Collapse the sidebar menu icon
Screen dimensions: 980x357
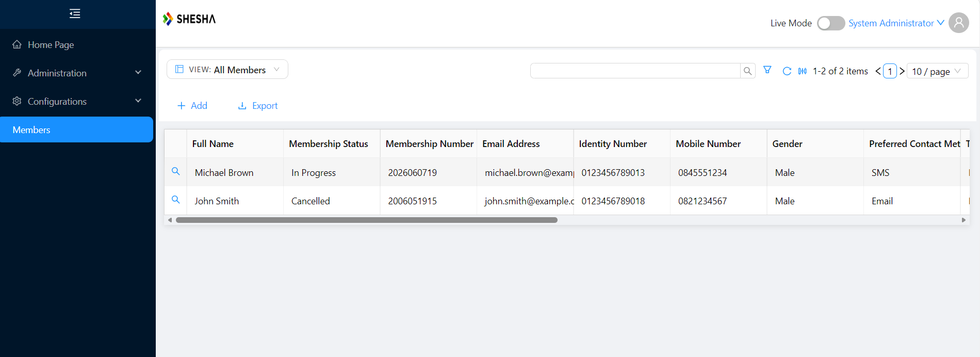(x=75, y=13)
